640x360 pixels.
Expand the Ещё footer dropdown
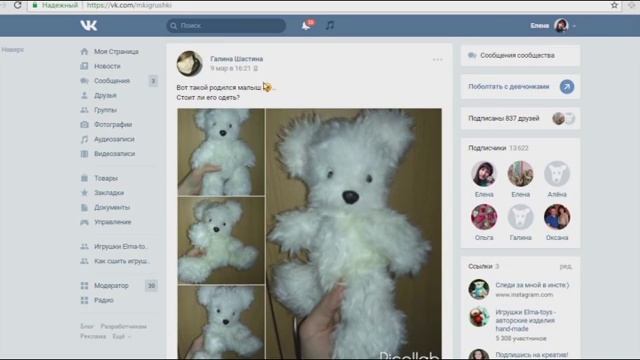tap(122, 336)
